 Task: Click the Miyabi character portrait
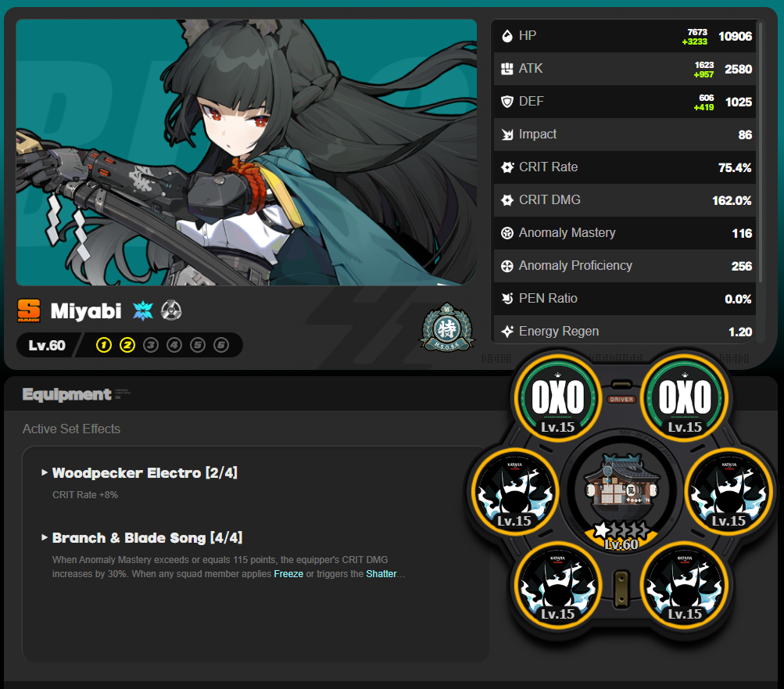click(x=246, y=153)
